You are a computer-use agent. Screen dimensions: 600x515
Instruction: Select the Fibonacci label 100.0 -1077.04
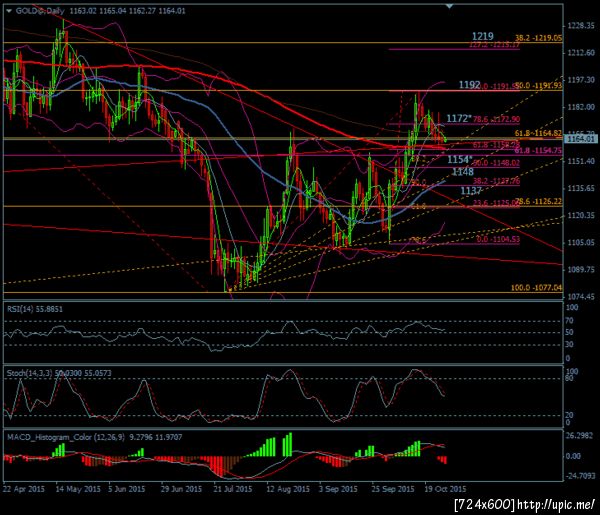[x=536, y=287]
